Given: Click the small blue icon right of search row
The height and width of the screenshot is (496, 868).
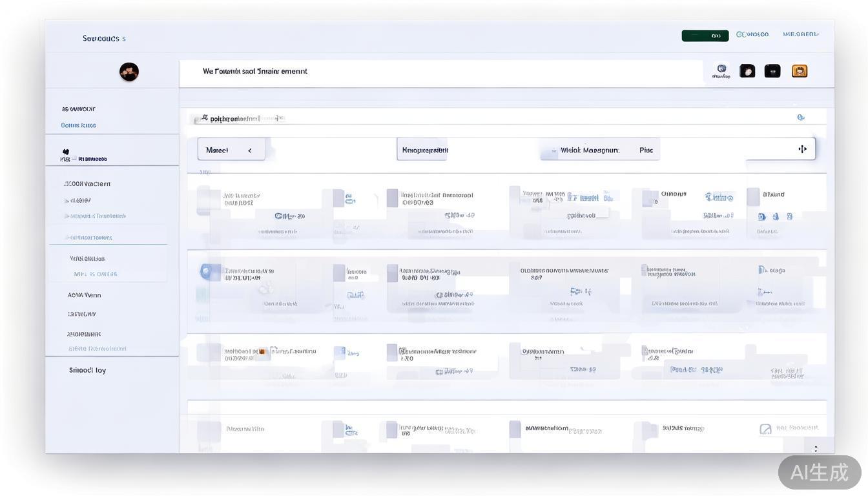Looking at the screenshot, I should [x=801, y=118].
